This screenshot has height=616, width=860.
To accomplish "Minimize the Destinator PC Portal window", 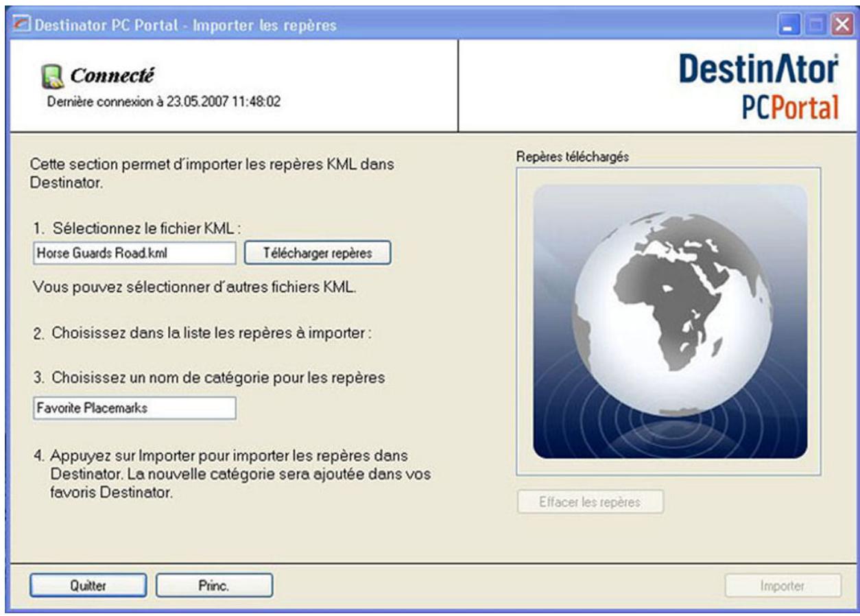I will pyautogui.click(x=790, y=26).
